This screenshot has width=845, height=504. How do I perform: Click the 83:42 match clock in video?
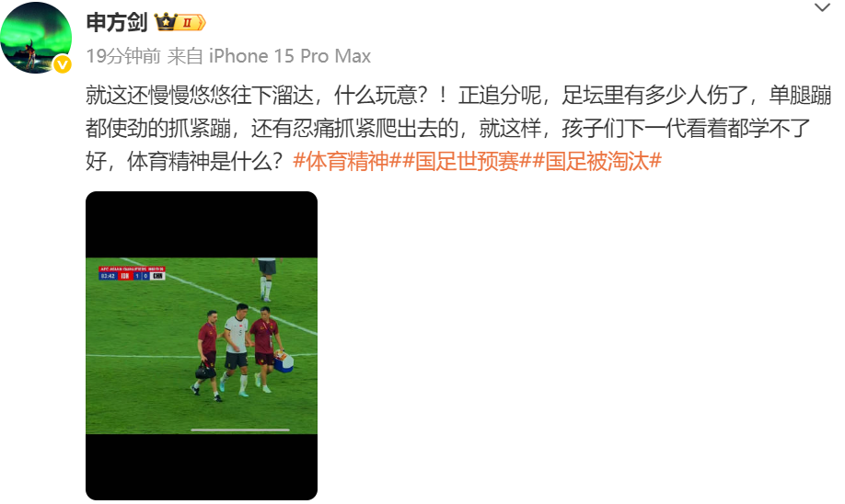click(x=108, y=276)
